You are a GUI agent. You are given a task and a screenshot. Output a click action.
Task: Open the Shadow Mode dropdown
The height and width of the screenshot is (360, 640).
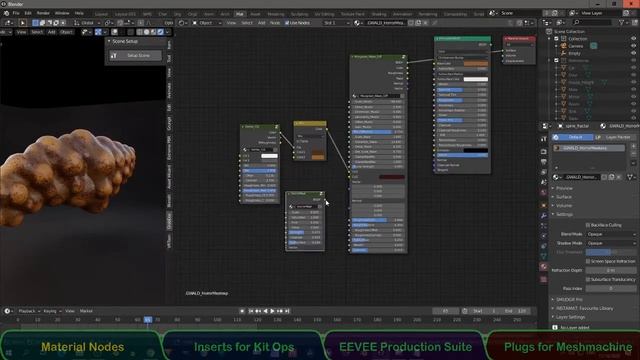(611, 243)
